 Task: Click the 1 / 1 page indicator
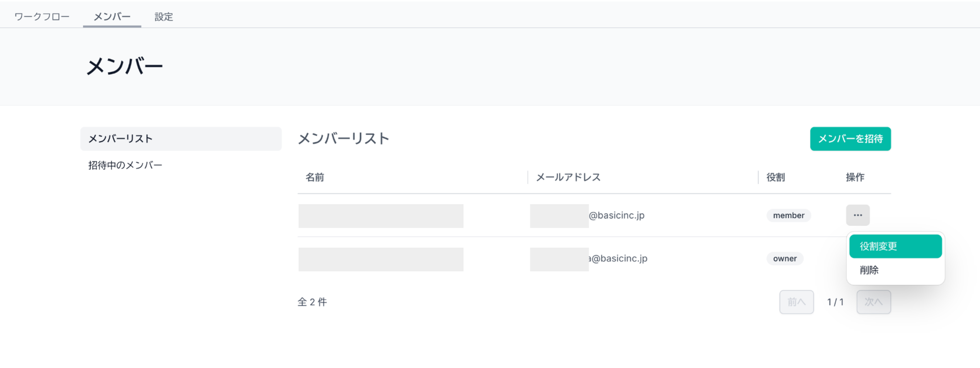(835, 302)
